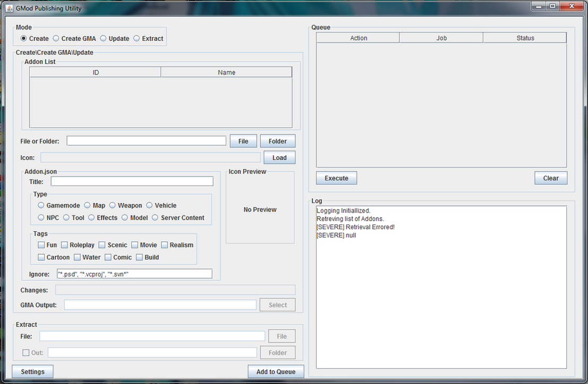Focus the Extract Out path field

152,353
